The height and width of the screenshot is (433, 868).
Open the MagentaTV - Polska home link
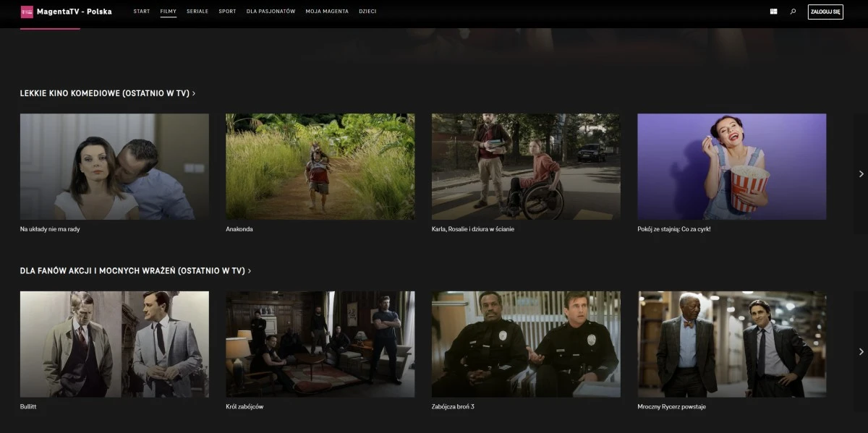74,12
